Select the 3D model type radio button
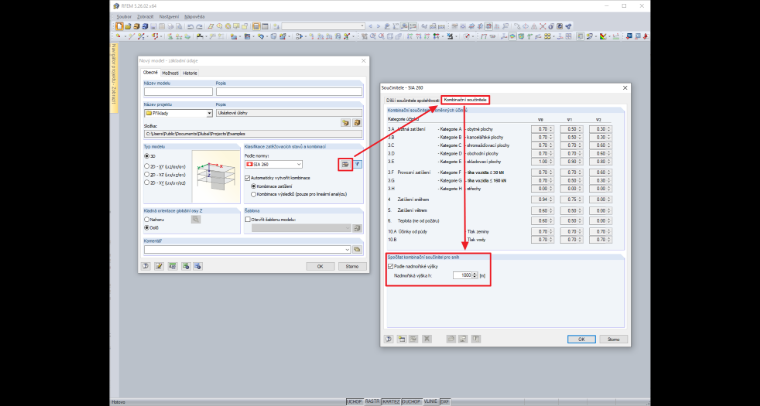The height and width of the screenshot is (406, 760). (147, 156)
